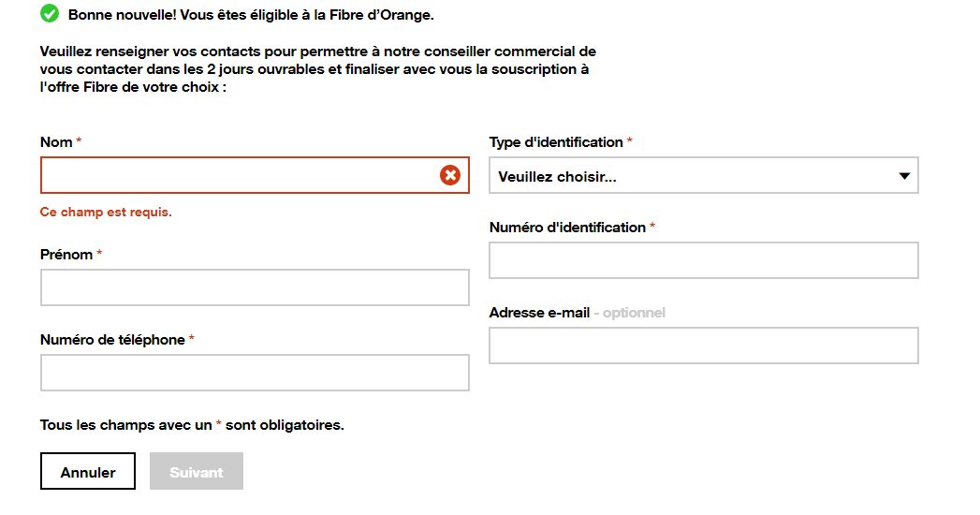Click the Numéro de téléphone label
The height and width of the screenshot is (515, 980).
(112, 340)
